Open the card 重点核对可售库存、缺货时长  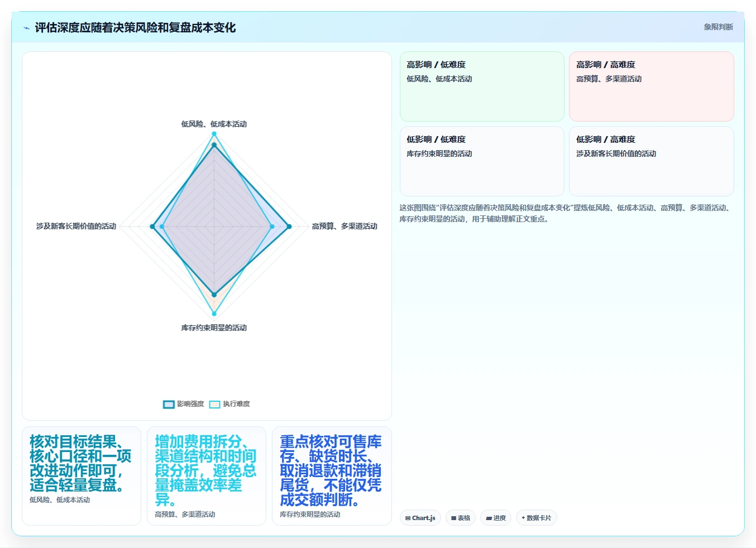tap(332, 476)
